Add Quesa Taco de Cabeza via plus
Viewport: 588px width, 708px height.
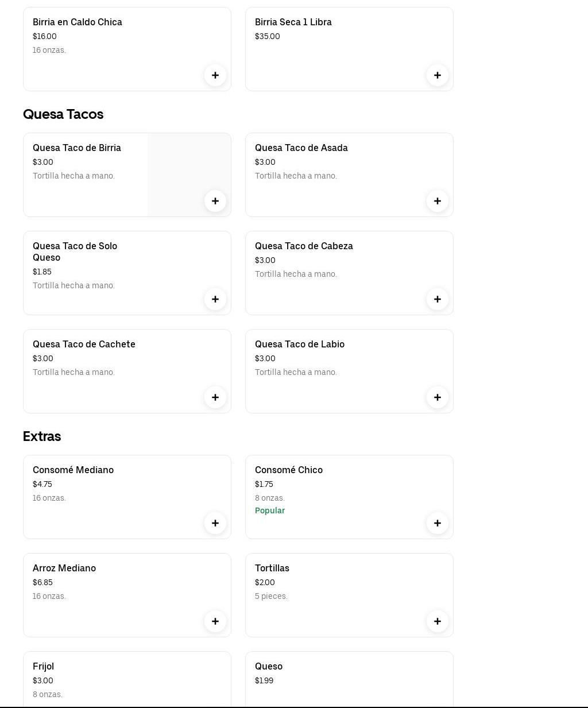(x=438, y=299)
